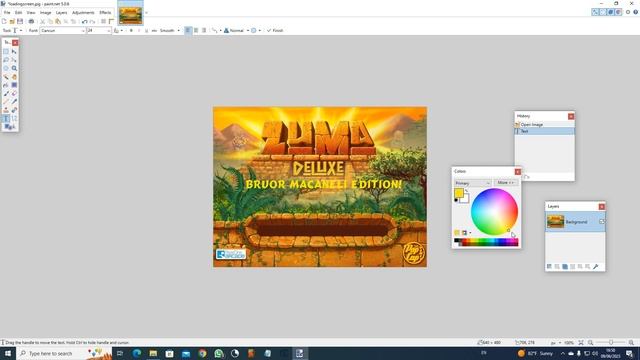Viewport: 640px width, 360px height.
Task: Click the primary yellow color swatch
Action: click(x=458, y=193)
